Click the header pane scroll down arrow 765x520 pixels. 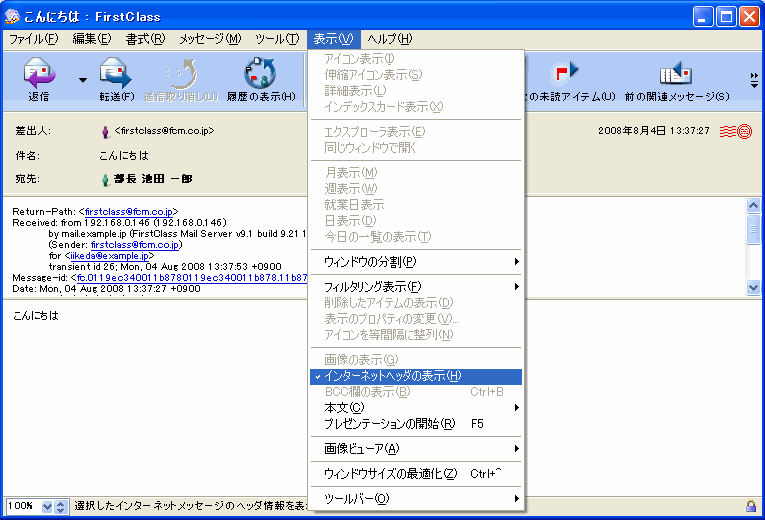[x=754, y=287]
